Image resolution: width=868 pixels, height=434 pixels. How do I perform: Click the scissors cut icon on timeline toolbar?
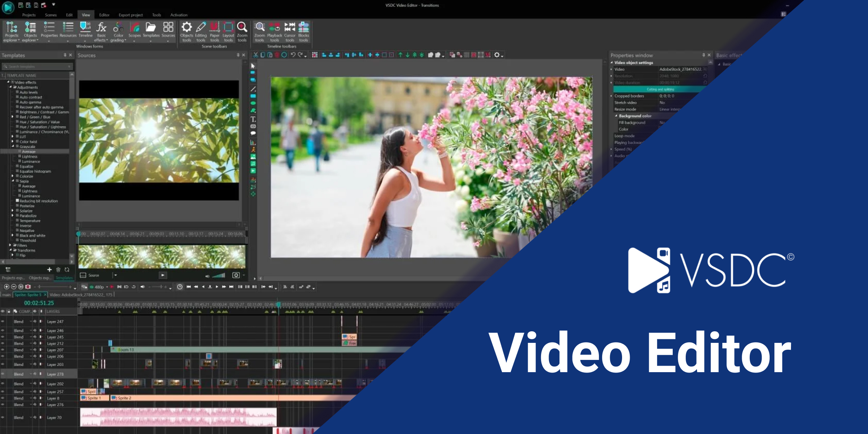[x=256, y=55]
